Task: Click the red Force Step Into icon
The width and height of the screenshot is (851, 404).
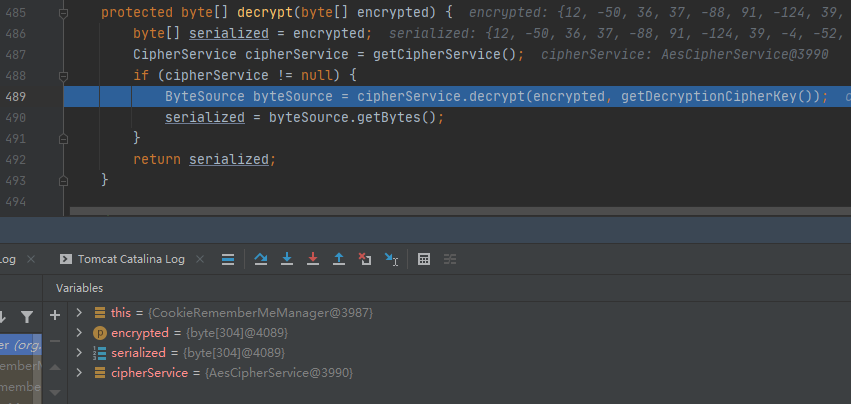Action: pos(313,259)
